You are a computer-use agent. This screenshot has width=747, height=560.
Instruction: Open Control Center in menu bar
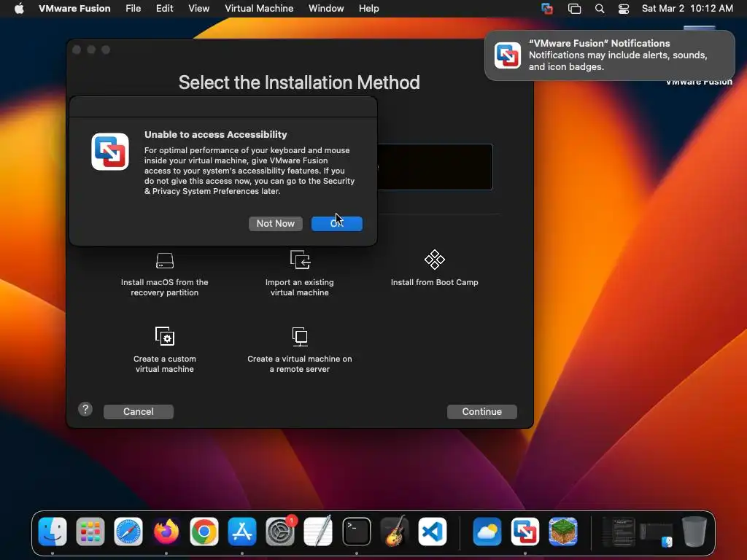[x=623, y=9]
